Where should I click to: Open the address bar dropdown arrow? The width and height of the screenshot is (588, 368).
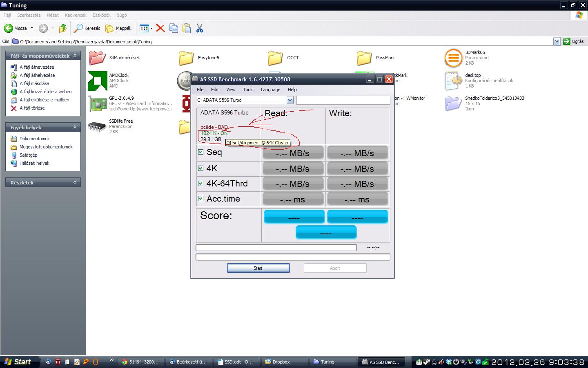[557, 41]
